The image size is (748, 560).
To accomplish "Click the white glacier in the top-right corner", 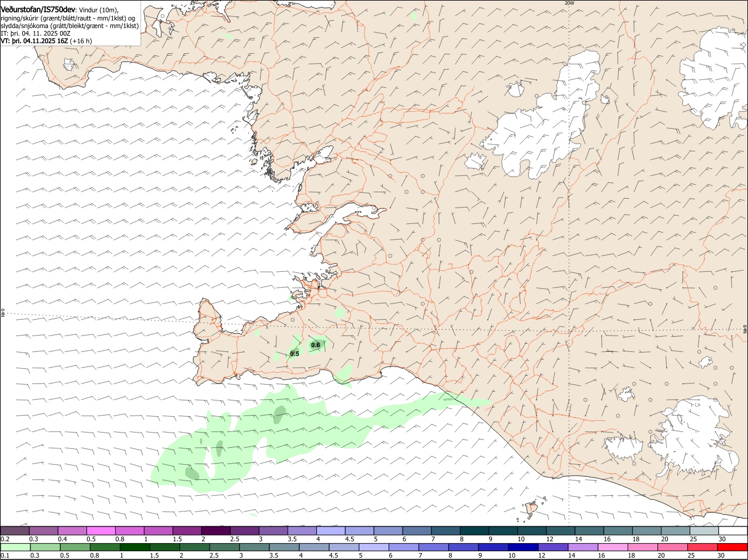I will [x=714, y=79].
